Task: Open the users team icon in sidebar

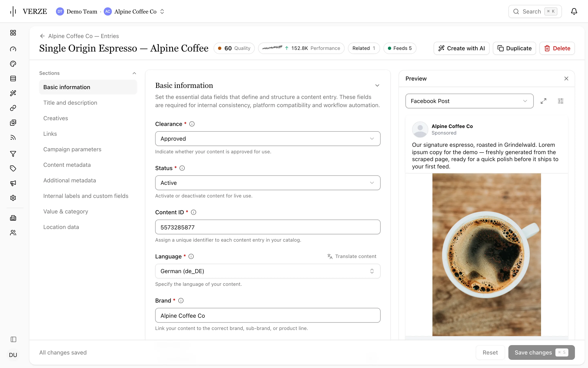Action: coord(13,233)
